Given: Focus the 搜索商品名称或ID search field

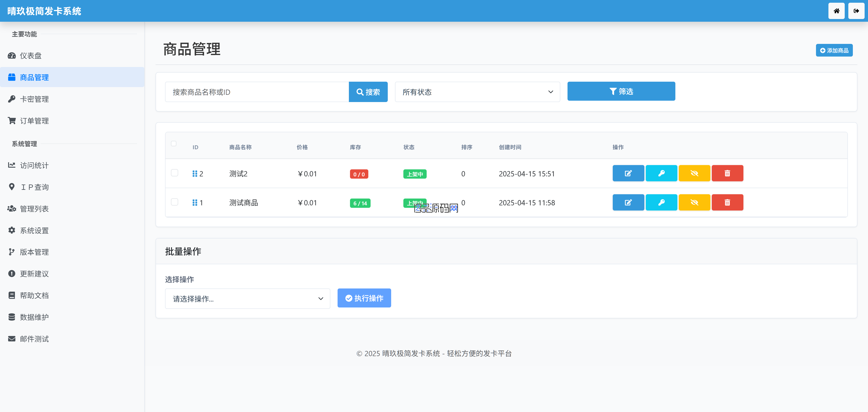Looking at the screenshot, I should [x=257, y=92].
